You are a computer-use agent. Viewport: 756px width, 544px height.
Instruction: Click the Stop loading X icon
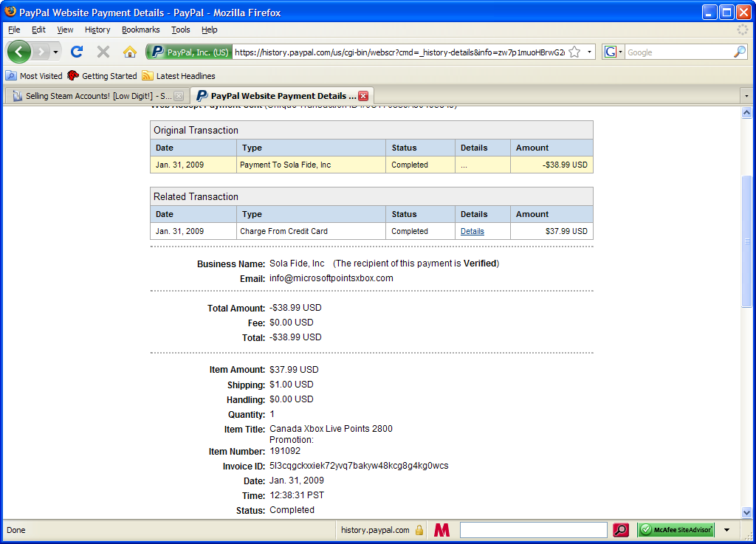click(x=103, y=52)
